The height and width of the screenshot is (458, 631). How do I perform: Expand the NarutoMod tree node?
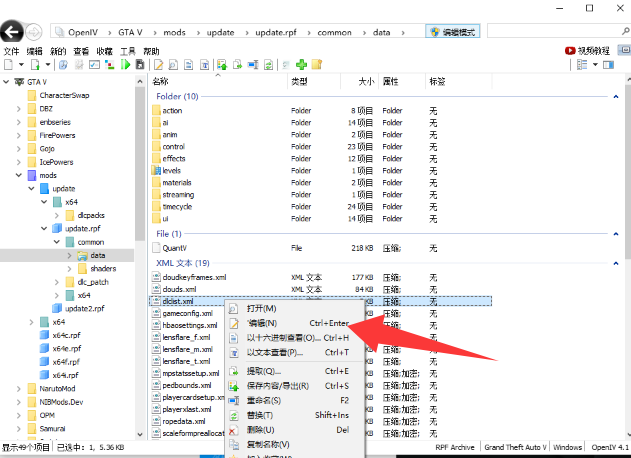coord(19,388)
